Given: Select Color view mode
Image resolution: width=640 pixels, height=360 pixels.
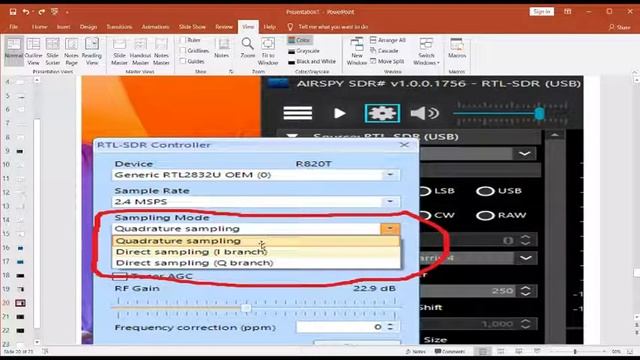Looking at the screenshot, I should (300, 40).
